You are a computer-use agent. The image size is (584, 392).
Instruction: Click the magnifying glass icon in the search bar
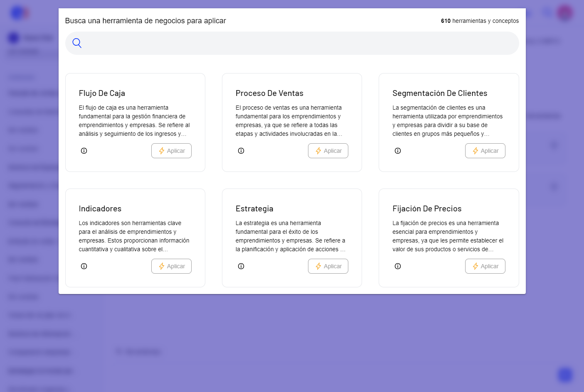pos(76,43)
